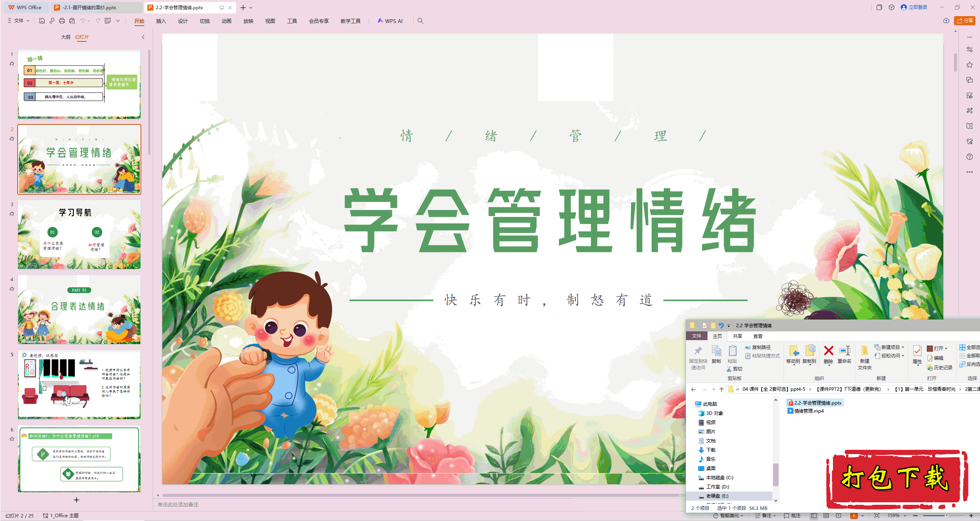Image resolution: width=980 pixels, height=521 pixels.
Task: Switch to 查看 tab in Explorer window
Action: click(758, 336)
